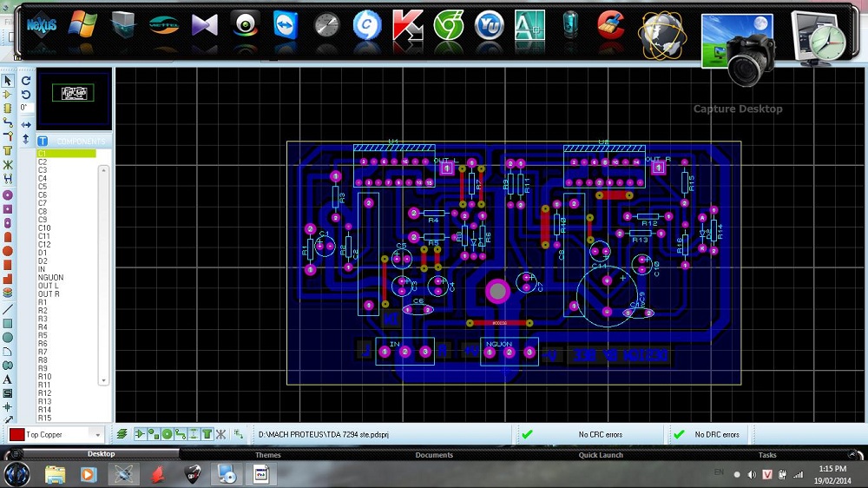Viewport: 868px width, 488px height.
Task: Select the Ratsnest mode tool
Action: click(x=8, y=165)
